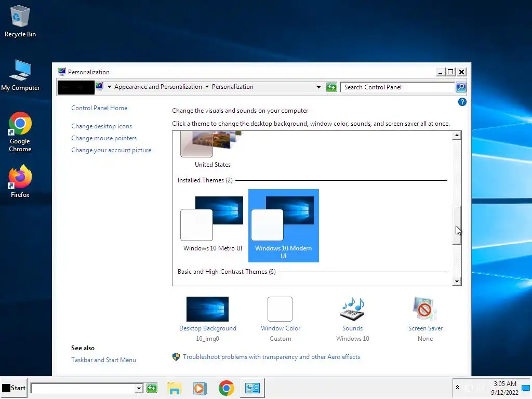Click the Installed Themes (2) heading
This screenshot has height=399, width=532.
tap(205, 180)
